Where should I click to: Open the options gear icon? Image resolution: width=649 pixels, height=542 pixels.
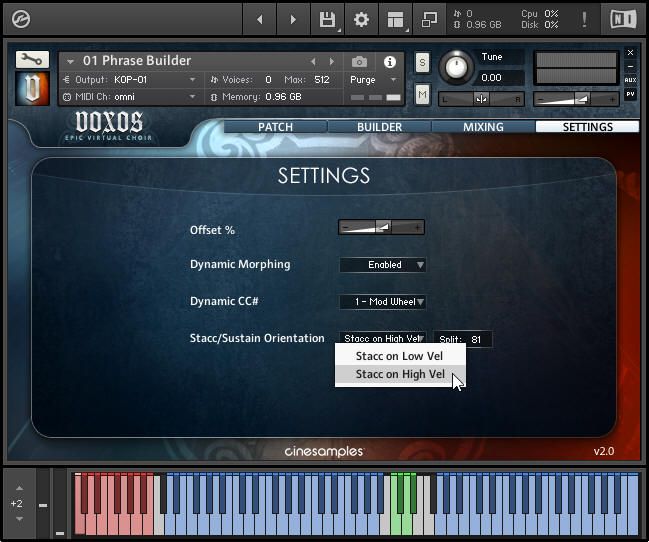coord(361,19)
